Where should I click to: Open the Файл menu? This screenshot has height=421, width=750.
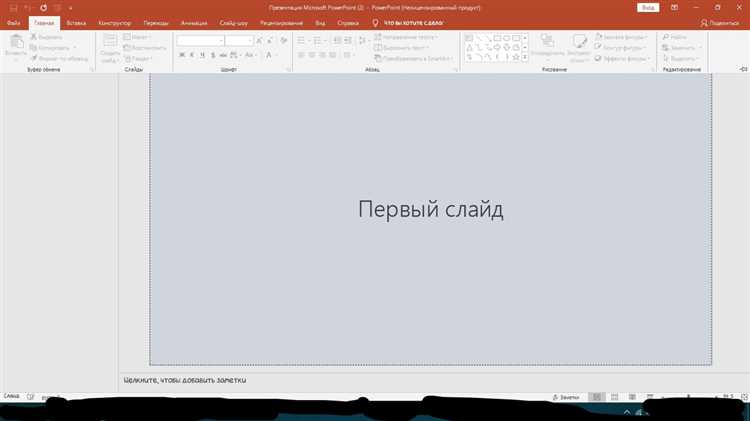[x=13, y=23]
